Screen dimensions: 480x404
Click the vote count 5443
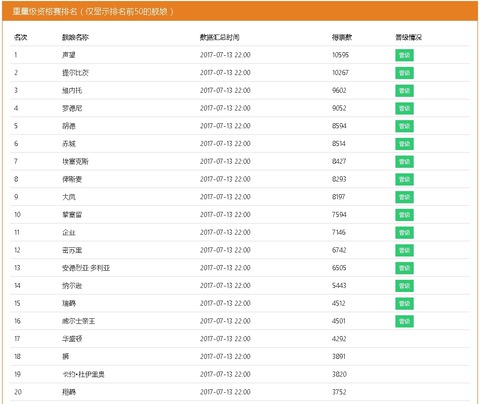coord(339,285)
